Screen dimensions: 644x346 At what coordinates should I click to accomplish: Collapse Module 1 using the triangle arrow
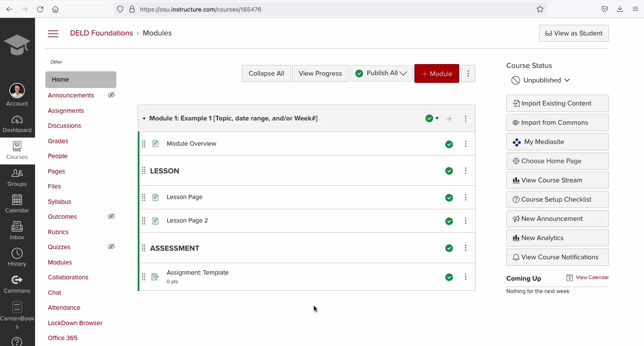(144, 119)
